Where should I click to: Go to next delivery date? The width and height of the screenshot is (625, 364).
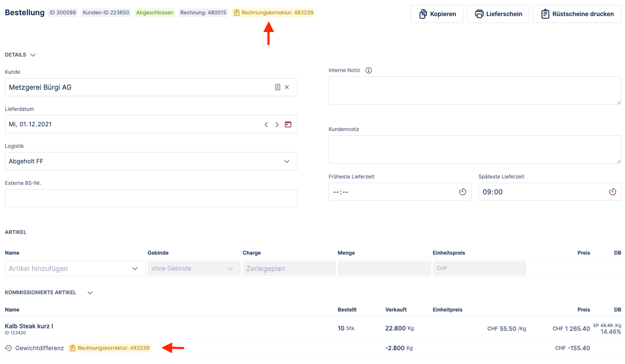[277, 125]
